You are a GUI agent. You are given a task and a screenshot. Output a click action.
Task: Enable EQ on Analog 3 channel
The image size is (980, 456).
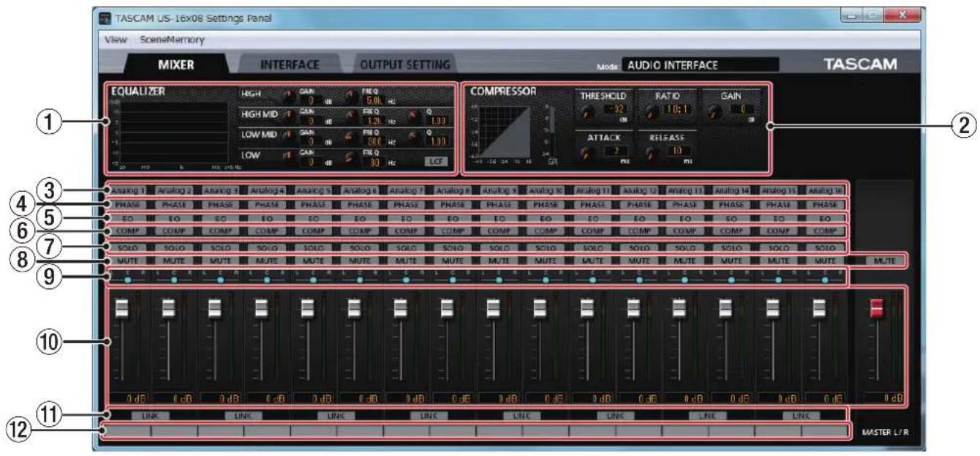tap(221, 218)
